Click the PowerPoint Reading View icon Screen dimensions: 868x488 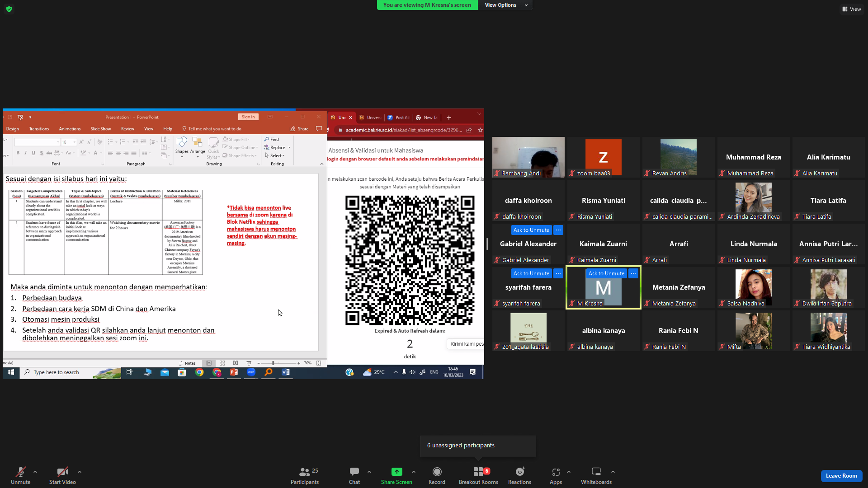[x=236, y=363]
